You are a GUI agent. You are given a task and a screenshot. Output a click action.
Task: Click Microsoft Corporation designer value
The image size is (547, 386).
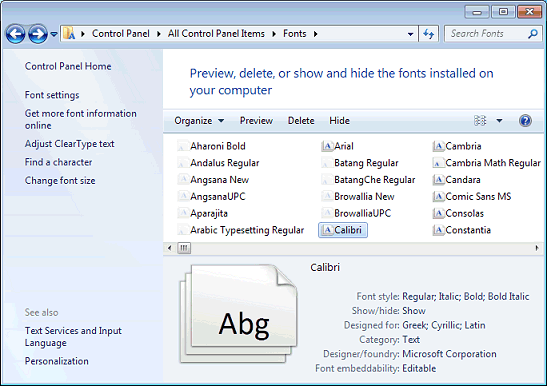[x=449, y=354]
